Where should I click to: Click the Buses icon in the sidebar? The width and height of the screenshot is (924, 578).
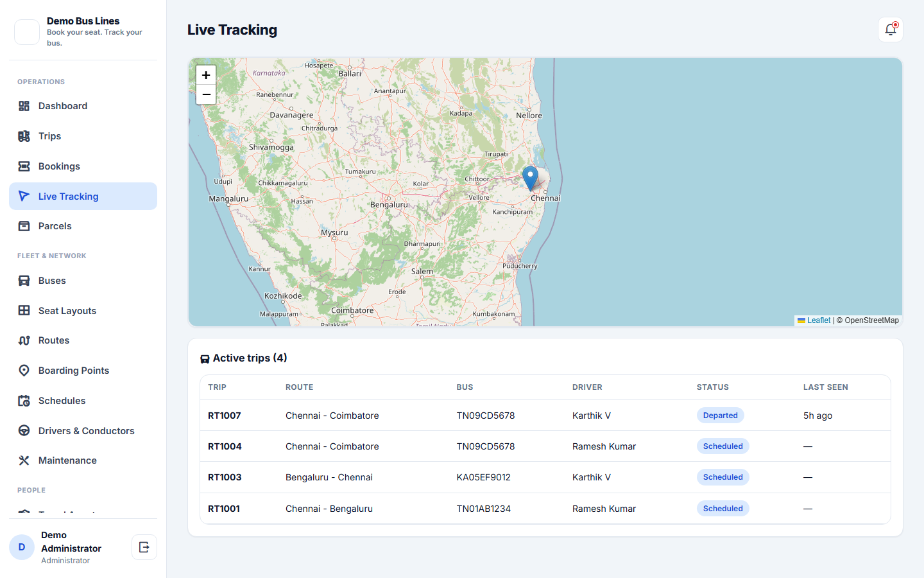click(24, 281)
